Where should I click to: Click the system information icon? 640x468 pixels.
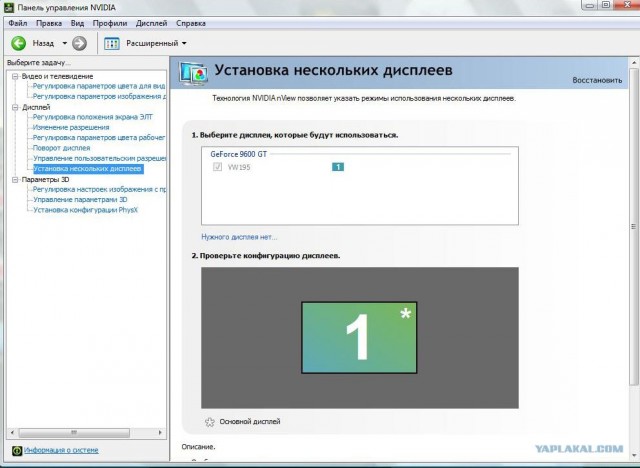click(x=17, y=450)
